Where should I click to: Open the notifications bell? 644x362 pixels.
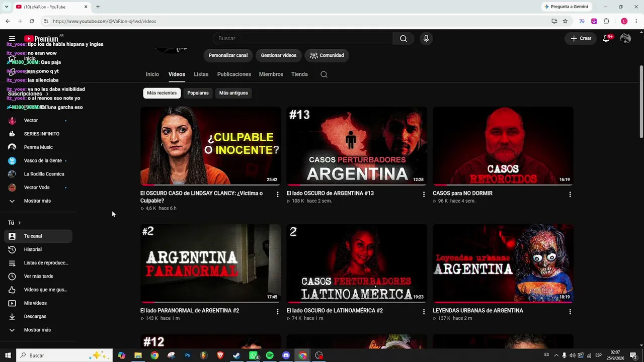tap(607, 39)
